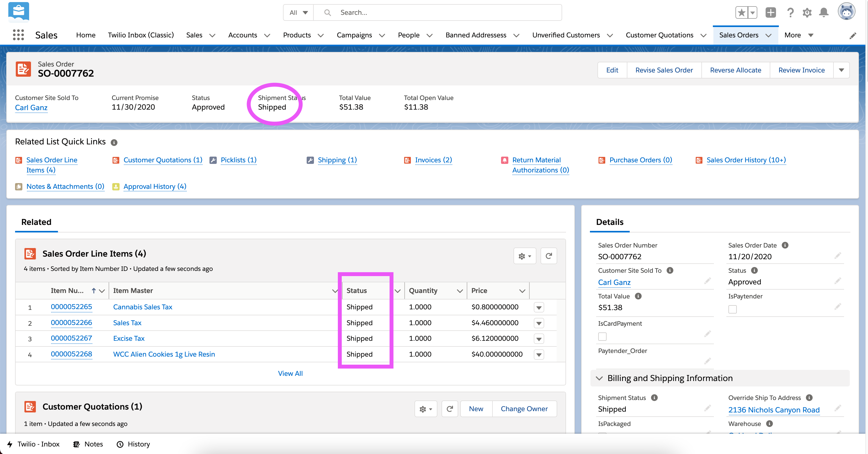
Task: Open row actions for WCC Alien Cookies line
Action: point(539,355)
